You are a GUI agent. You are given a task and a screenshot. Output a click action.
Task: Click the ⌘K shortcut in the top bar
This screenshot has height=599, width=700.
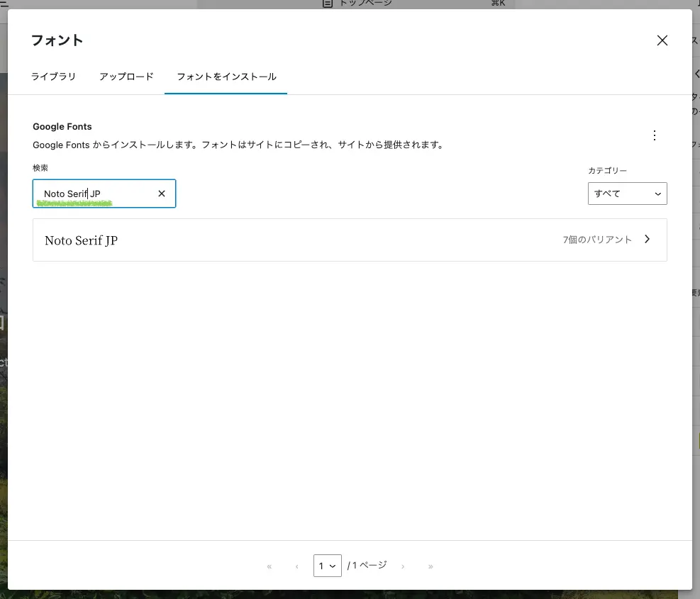(x=497, y=4)
